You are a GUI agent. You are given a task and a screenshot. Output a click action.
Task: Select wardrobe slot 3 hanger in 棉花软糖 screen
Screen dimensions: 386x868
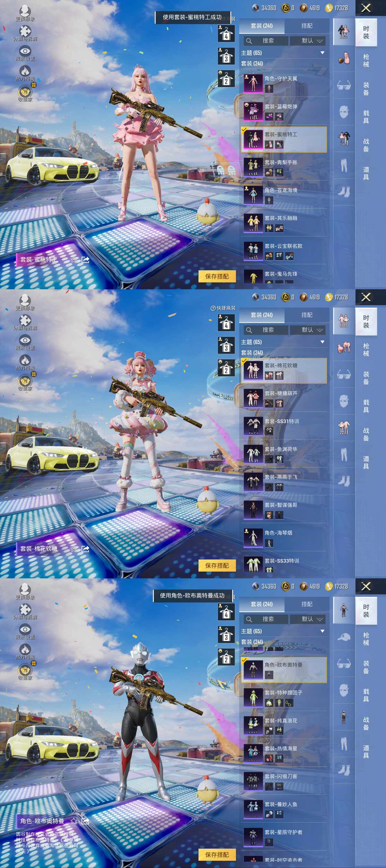(x=226, y=345)
